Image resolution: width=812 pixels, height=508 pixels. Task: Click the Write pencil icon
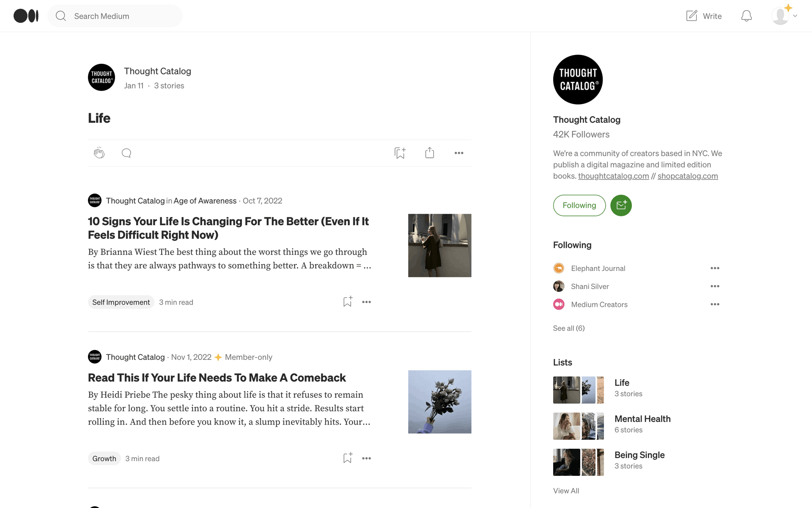(x=691, y=16)
